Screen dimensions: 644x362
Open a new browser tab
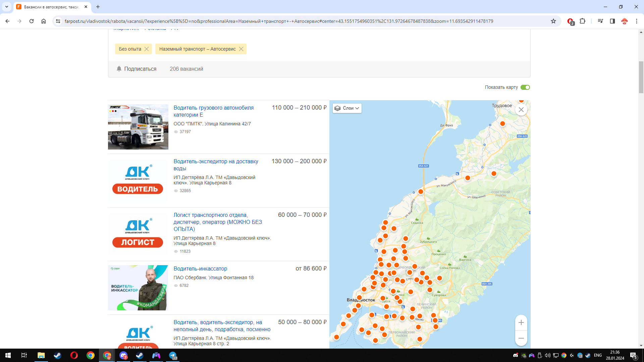point(98,7)
